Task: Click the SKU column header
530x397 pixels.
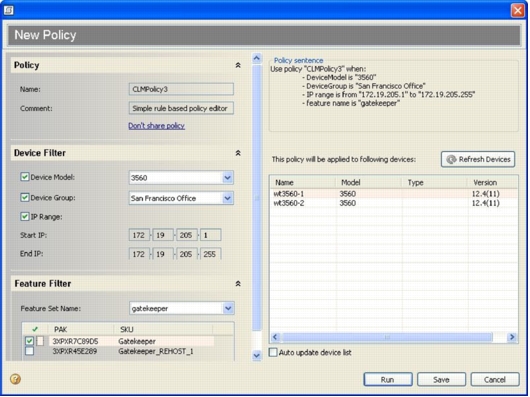Action: (163, 329)
